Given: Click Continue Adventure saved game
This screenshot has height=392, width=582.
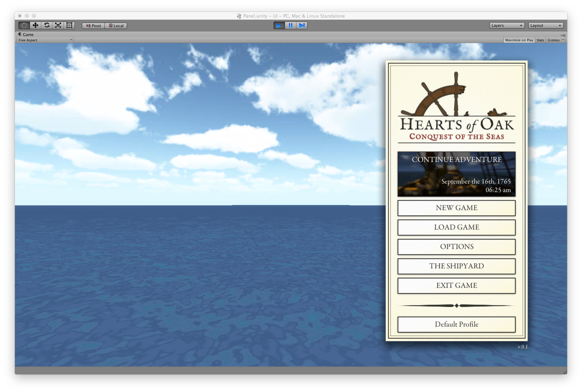Looking at the screenshot, I should [x=456, y=174].
